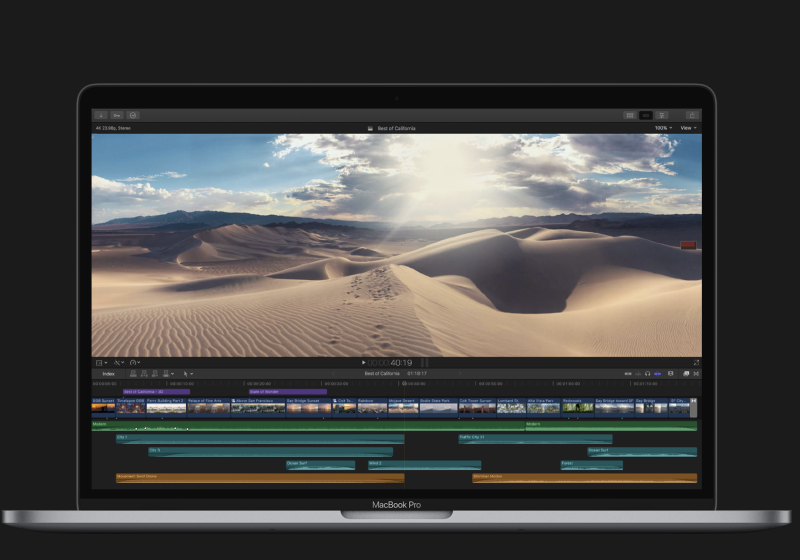This screenshot has height=560, width=800.
Task: Click the Best of California project title
Action: (396, 128)
